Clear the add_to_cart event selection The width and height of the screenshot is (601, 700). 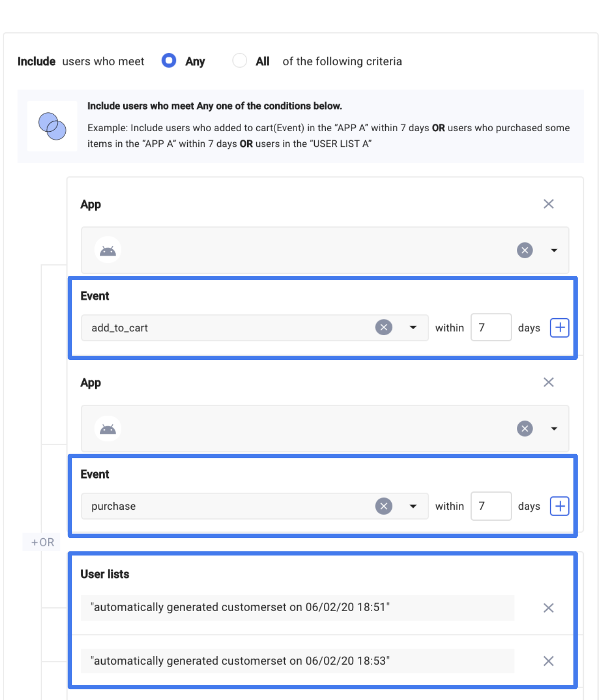(384, 327)
